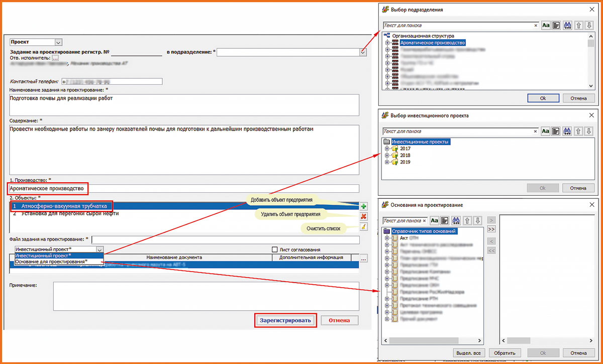Click the broom icon to clear objects list
The height and width of the screenshot is (364, 603).
coord(363,227)
